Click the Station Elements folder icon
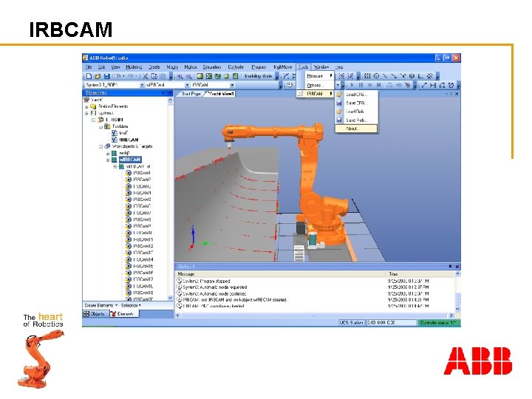532x399 pixels. 93,106
